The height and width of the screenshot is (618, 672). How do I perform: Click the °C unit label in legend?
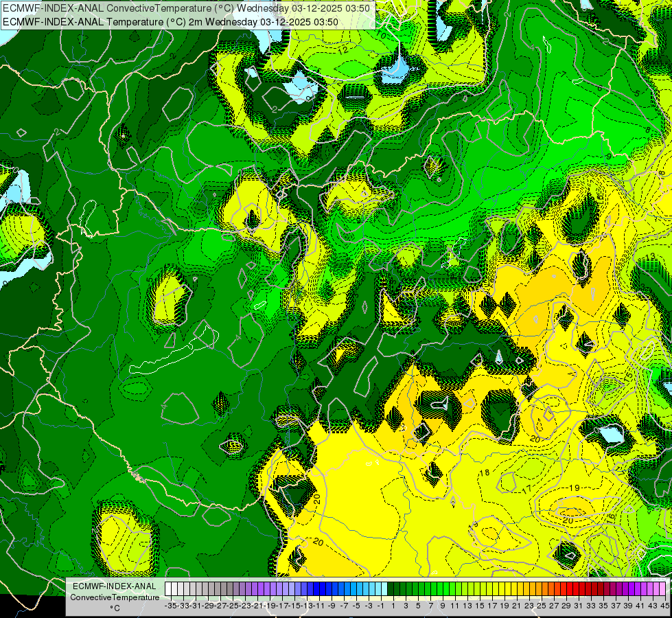click(x=115, y=608)
